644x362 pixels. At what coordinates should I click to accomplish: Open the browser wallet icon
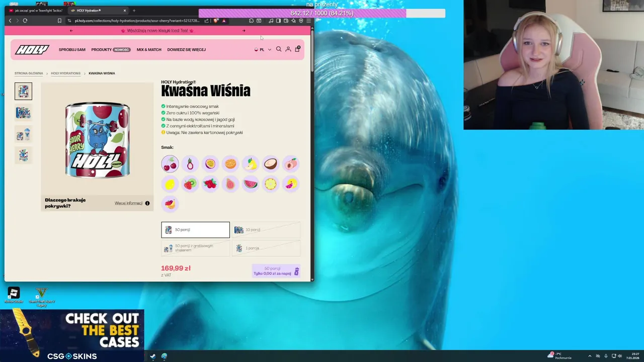tap(286, 21)
